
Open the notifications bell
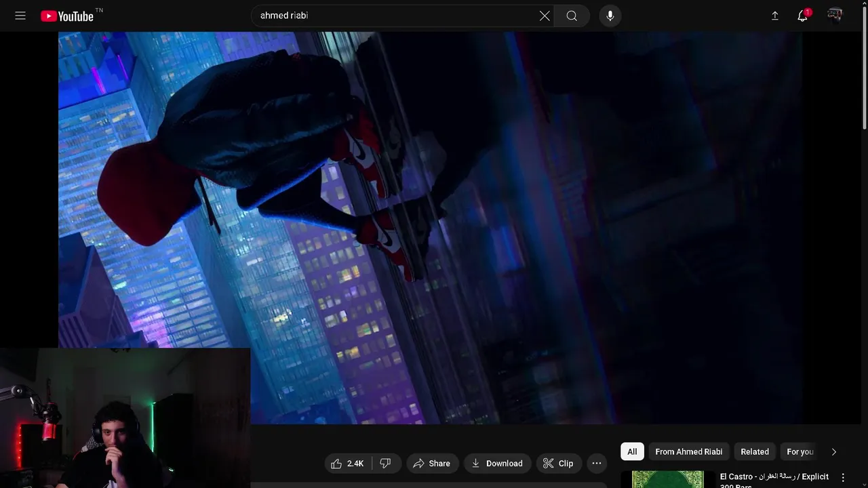(803, 16)
